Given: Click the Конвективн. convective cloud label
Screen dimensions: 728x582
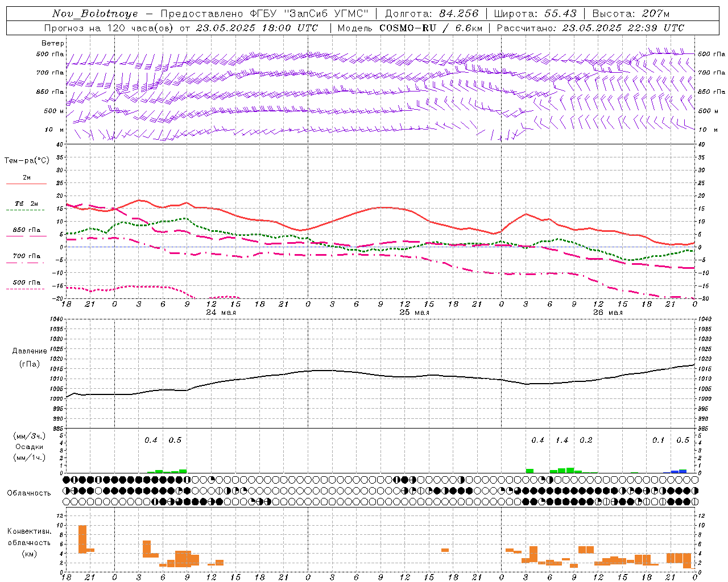Looking at the screenshot, I should [30, 531].
